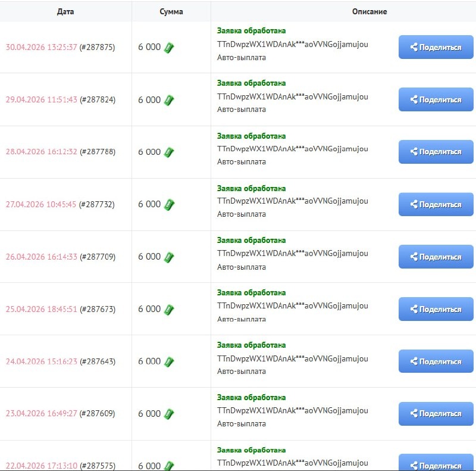Screen dimensions: 476x471
Task: Click the money icon in row #287732
Action: click(169, 205)
